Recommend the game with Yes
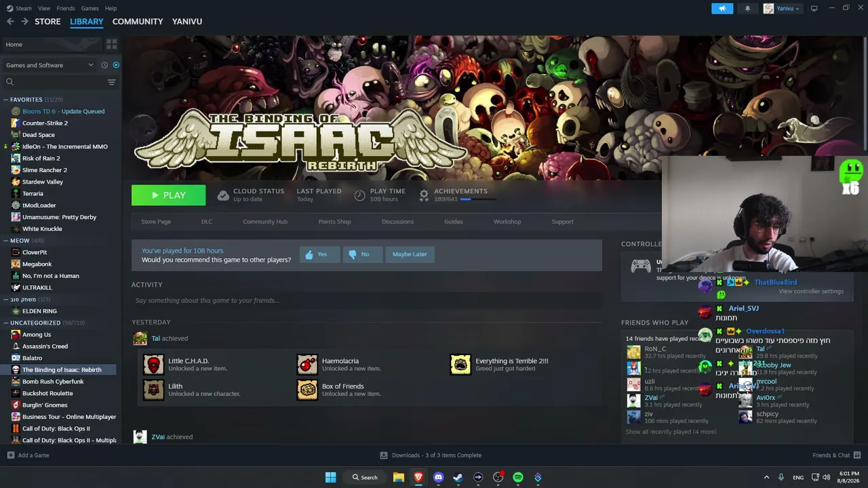The width and height of the screenshot is (868, 488). (x=319, y=254)
